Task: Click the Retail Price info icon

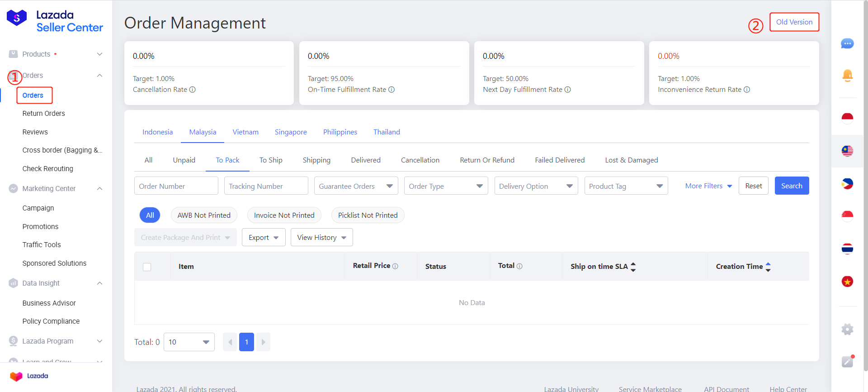Action: [395, 266]
